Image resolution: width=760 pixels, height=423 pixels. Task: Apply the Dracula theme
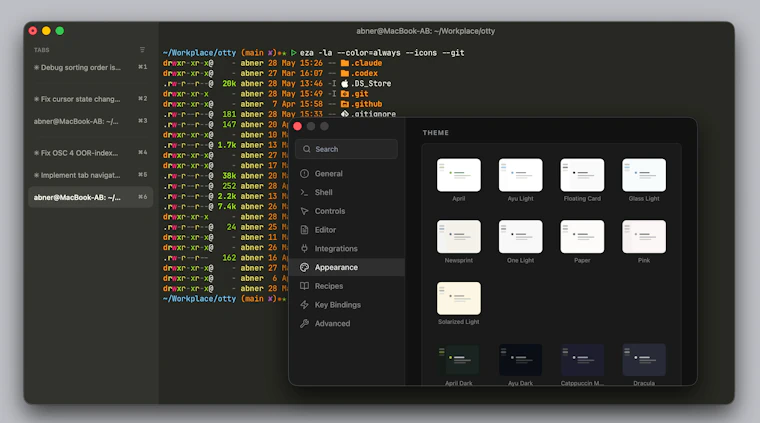tap(644, 360)
